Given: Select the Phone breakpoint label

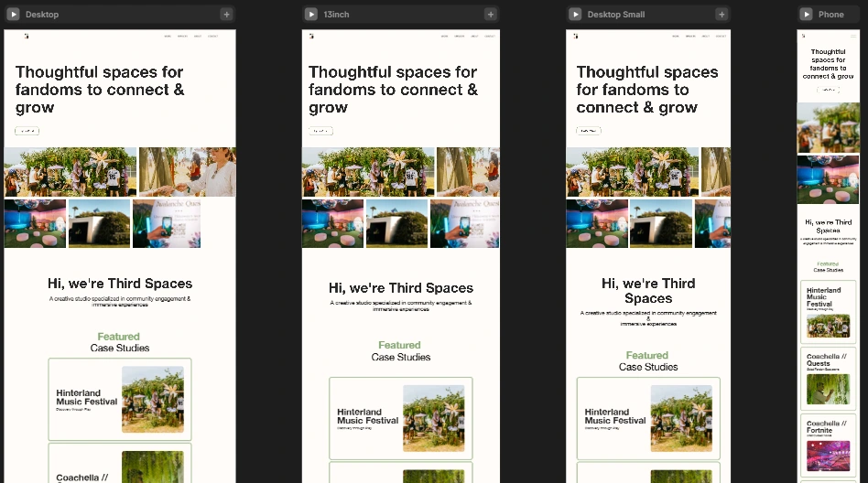Looking at the screenshot, I should click(x=831, y=15).
